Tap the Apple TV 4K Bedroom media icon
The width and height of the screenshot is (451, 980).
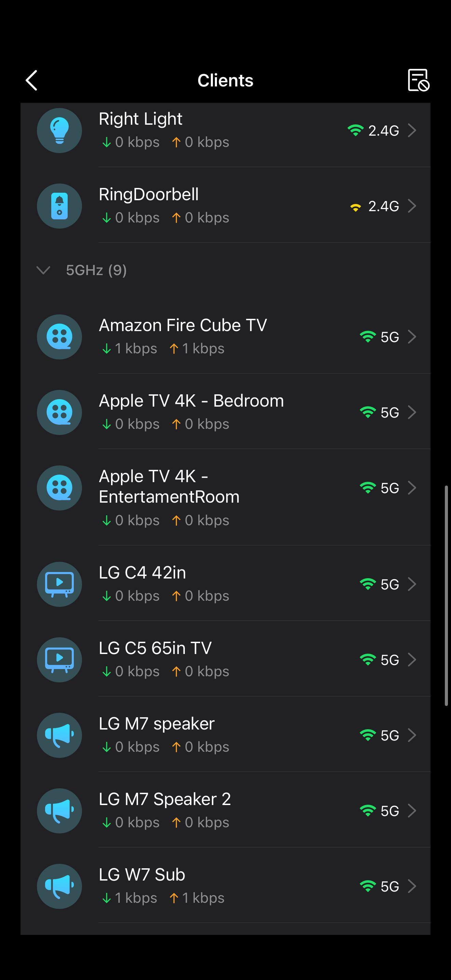pyautogui.click(x=59, y=412)
